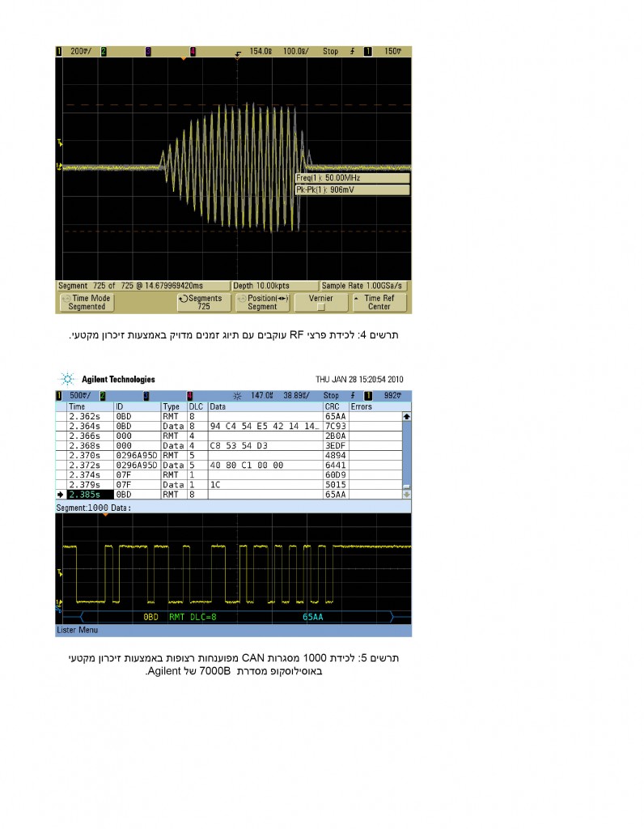The height and width of the screenshot is (829, 644).
Task: Click CRC value 7C93
Action: pos(336,426)
